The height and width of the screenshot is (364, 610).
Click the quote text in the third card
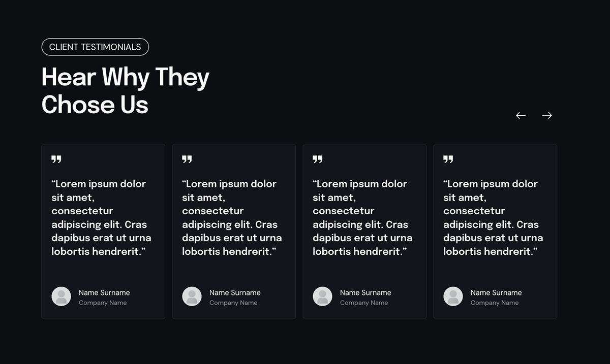click(362, 217)
